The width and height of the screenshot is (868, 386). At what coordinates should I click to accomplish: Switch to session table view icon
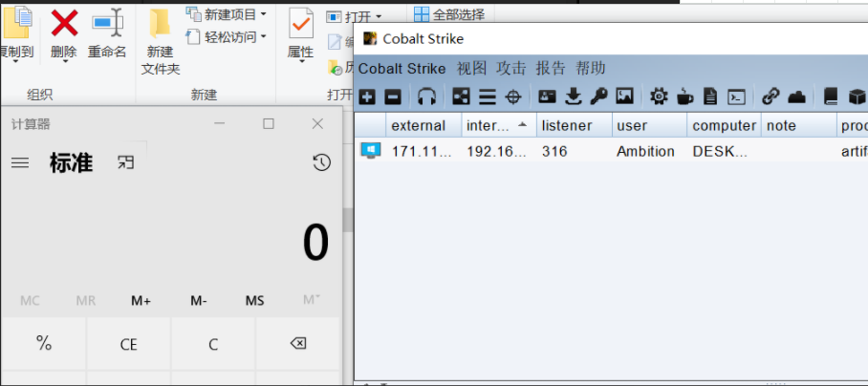tap(488, 97)
